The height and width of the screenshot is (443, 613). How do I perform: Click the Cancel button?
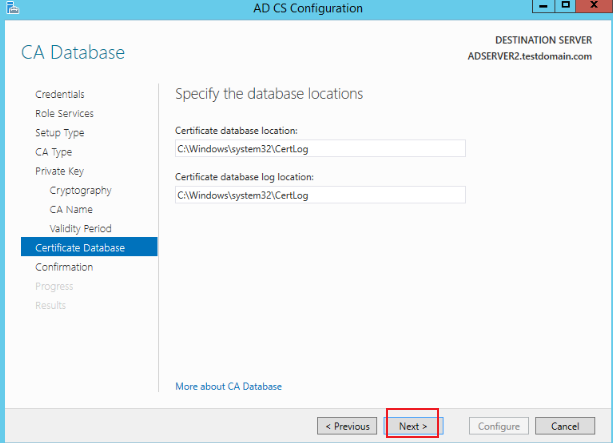coord(565,426)
